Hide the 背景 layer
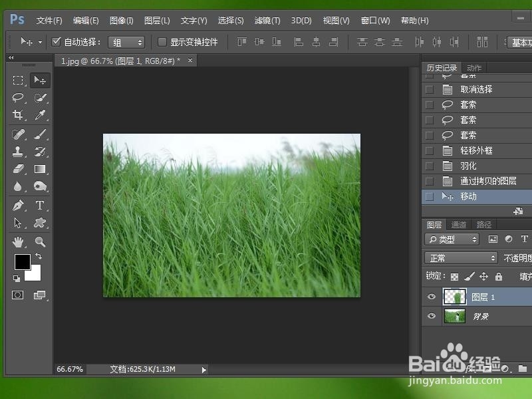Image resolution: width=532 pixels, height=399 pixels. point(431,316)
